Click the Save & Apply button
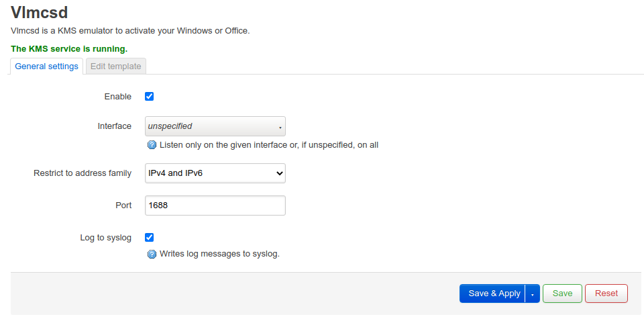Viewport: 644px width, 317px height. coord(492,293)
